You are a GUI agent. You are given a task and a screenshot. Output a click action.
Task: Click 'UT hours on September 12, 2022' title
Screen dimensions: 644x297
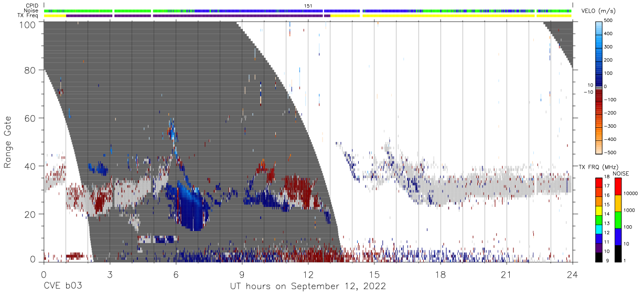pos(308,287)
